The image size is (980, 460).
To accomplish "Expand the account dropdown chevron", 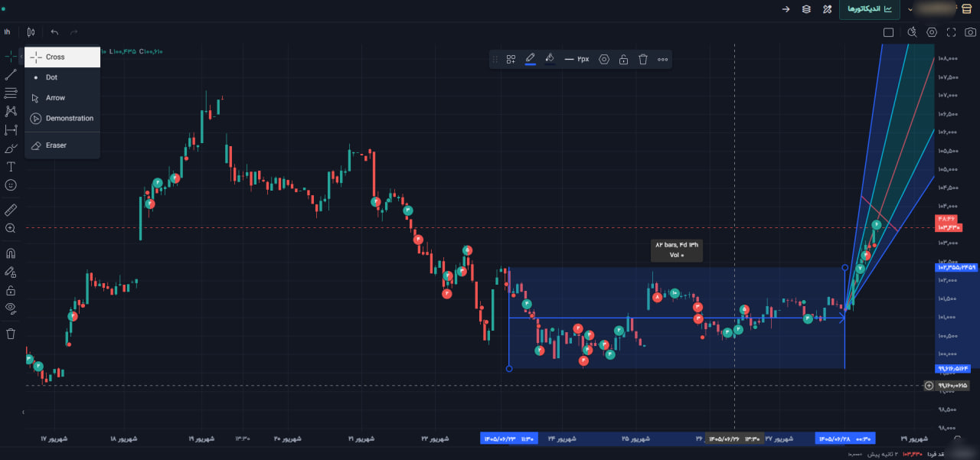I will (910, 9).
